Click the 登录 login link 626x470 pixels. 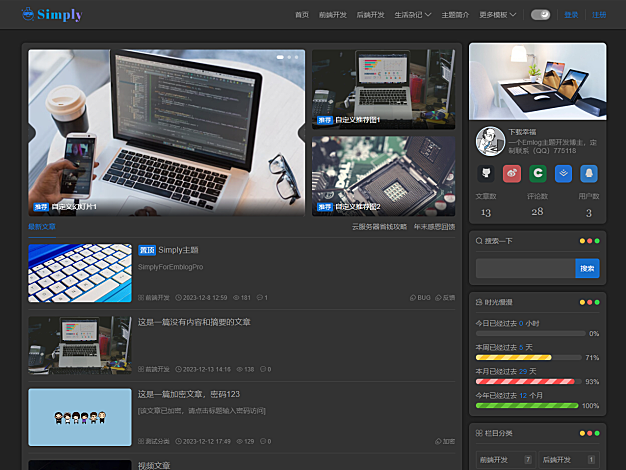tap(571, 15)
